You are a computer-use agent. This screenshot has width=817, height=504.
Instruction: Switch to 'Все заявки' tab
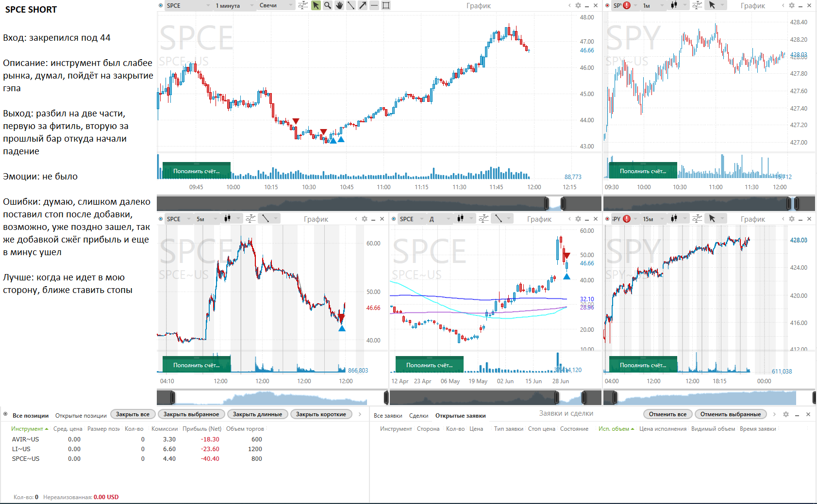[388, 416]
